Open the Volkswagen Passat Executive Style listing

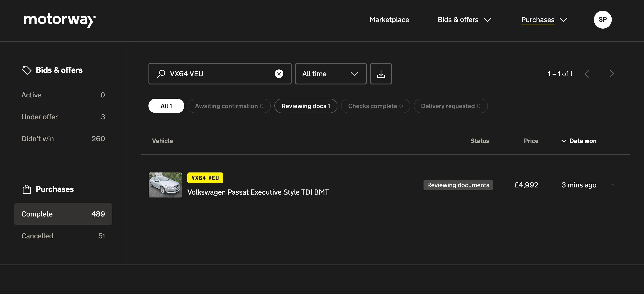coord(258,192)
